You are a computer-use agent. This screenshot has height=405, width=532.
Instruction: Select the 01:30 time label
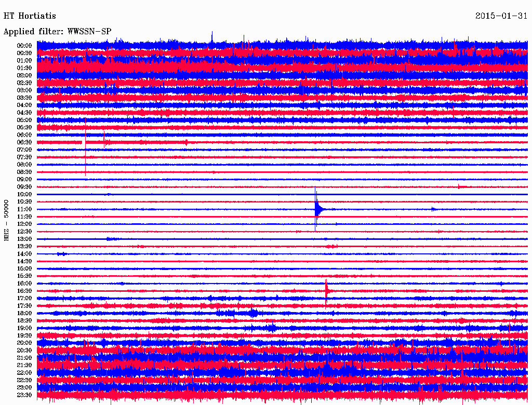(24, 68)
